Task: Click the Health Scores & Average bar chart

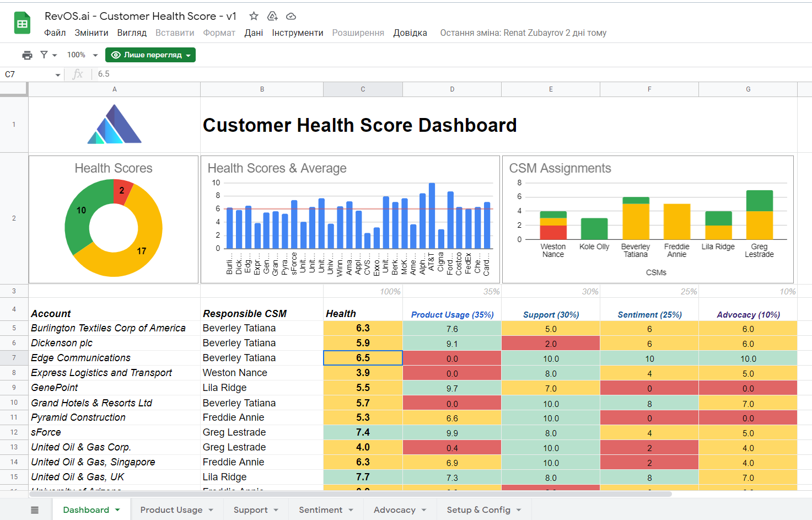Action: 351,219
